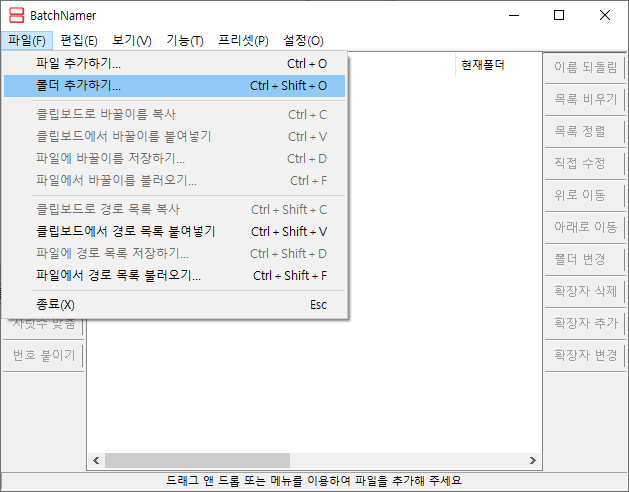Select 파일에 경로 목록 저장하기... entry
The width and height of the screenshot is (629, 492).
point(174,254)
